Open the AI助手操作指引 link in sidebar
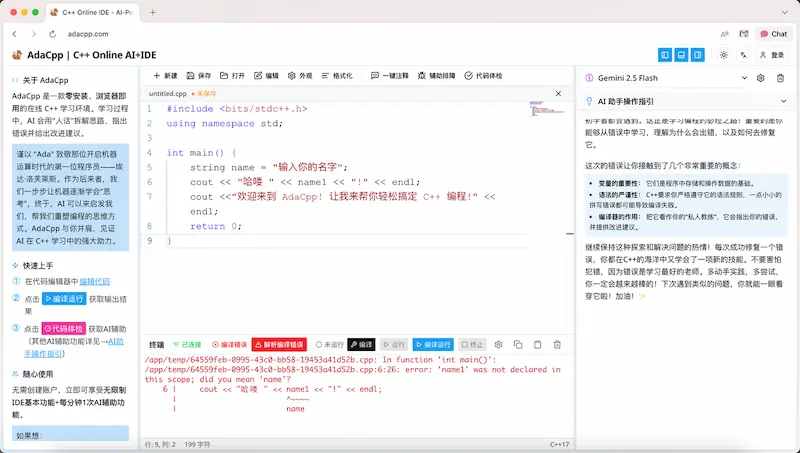 tap(74, 347)
